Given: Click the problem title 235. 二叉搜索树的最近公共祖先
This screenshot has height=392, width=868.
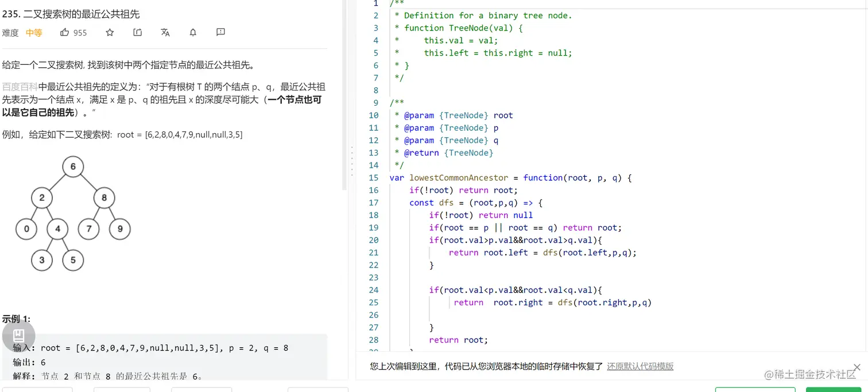Looking at the screenshot, I should pos(71,14).
